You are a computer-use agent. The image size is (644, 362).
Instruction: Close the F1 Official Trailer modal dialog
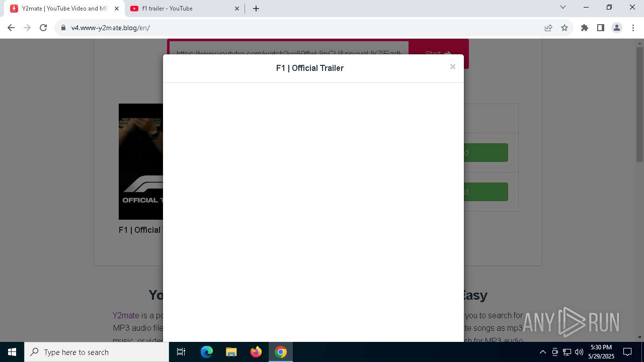(452, 66)
